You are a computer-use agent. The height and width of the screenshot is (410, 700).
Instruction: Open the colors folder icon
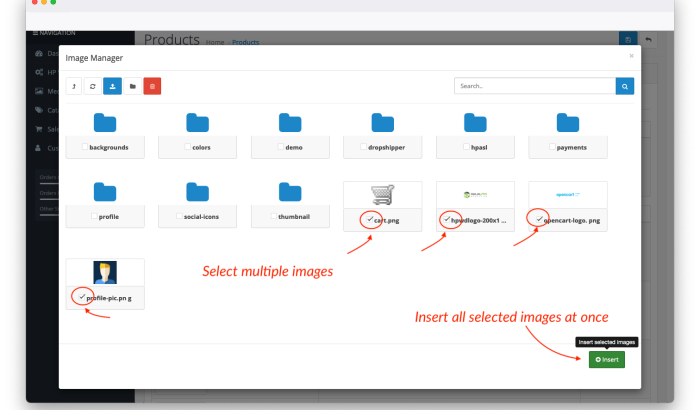click(x=197, y=123)
